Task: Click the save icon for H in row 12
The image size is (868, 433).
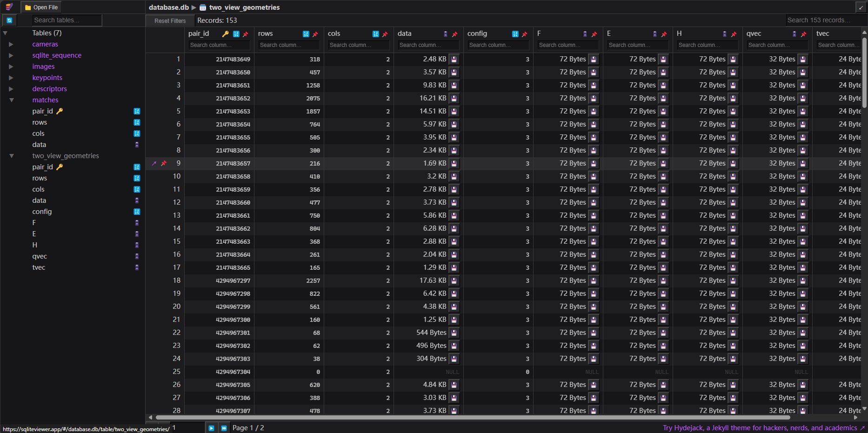Action: (x=733, y=203)
